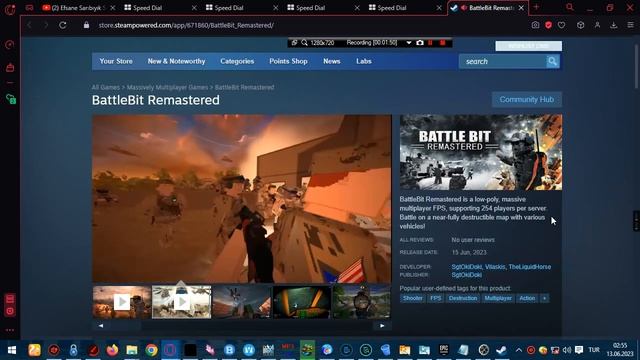Click the thumbnail strip scrollbar handle

click(126, 326)
